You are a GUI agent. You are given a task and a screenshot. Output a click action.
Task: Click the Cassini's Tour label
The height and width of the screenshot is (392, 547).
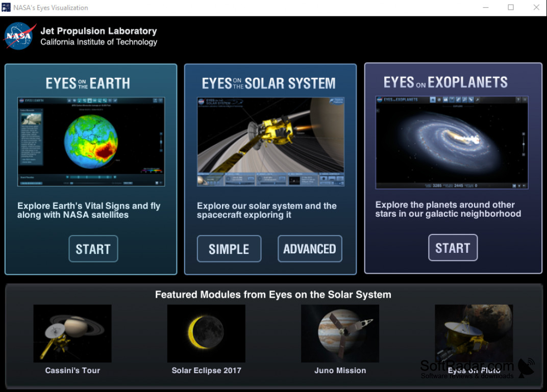(72, 371)
